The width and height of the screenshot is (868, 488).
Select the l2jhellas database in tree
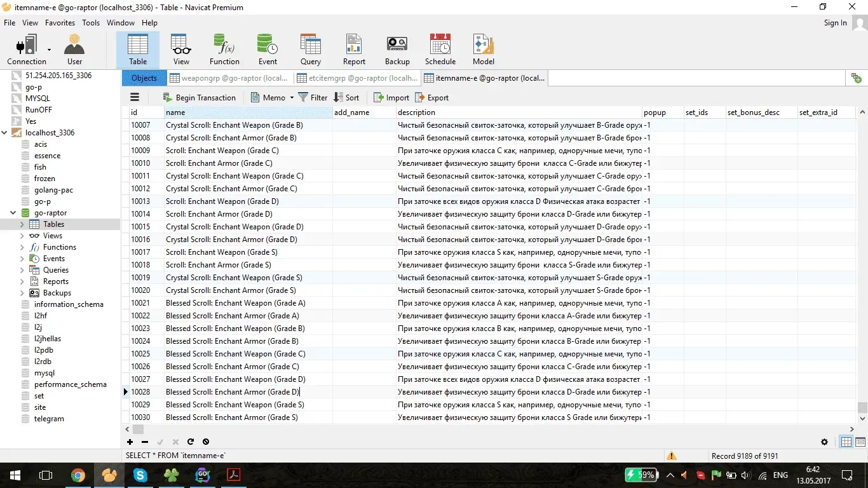click(48, 339)
